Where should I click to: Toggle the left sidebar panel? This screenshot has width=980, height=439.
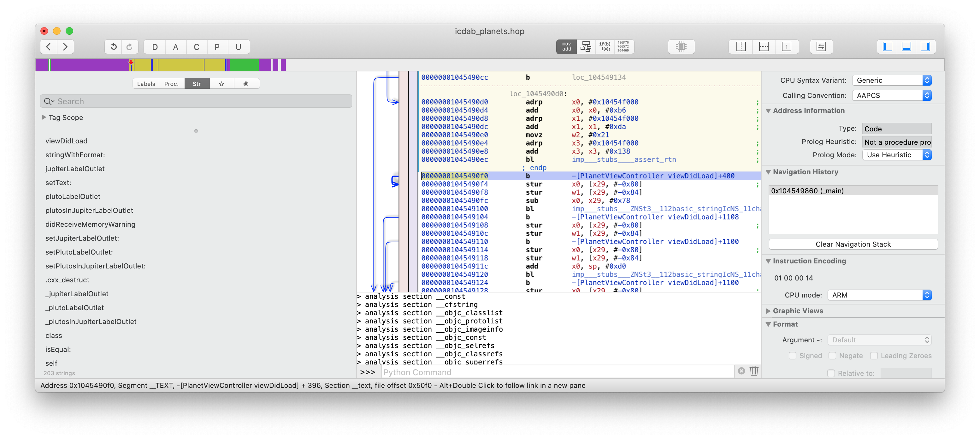[x=887, y=47]
